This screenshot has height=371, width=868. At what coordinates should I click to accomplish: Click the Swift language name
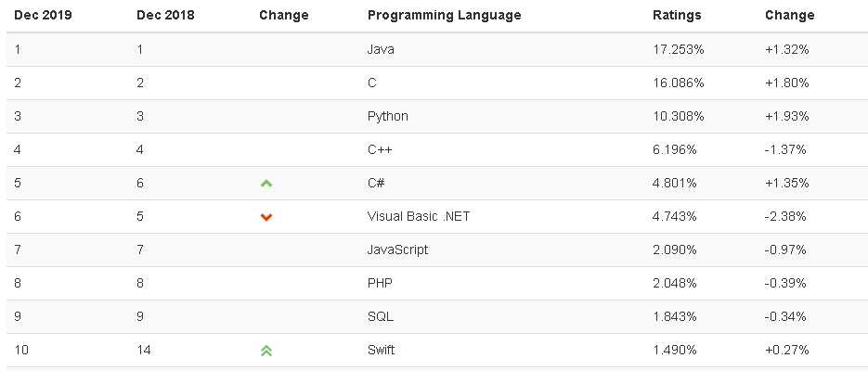point(382,350)
